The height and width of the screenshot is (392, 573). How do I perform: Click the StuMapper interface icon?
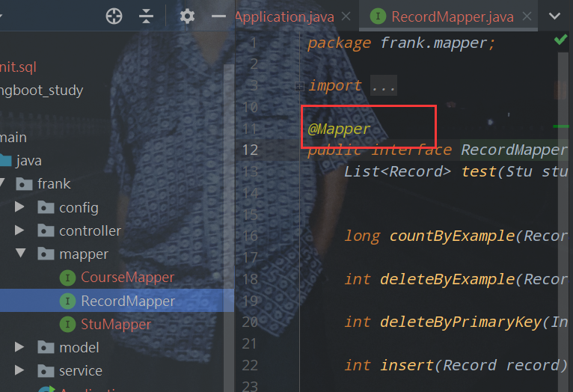[x=67, y=325]
